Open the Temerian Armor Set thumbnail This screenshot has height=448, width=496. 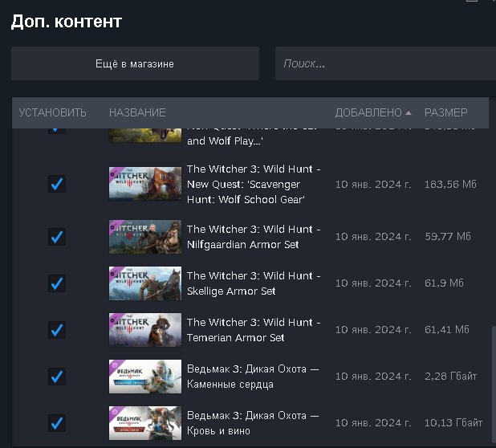click(145, 330)
